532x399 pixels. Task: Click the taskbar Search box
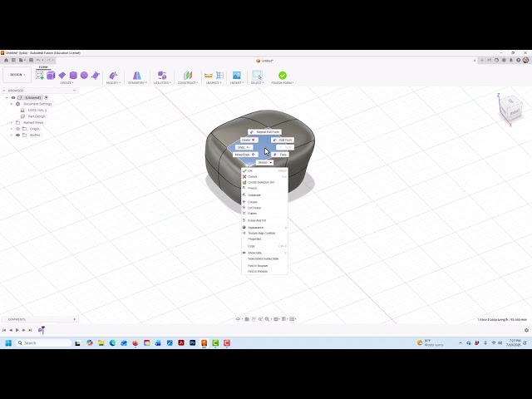(43, 343)
